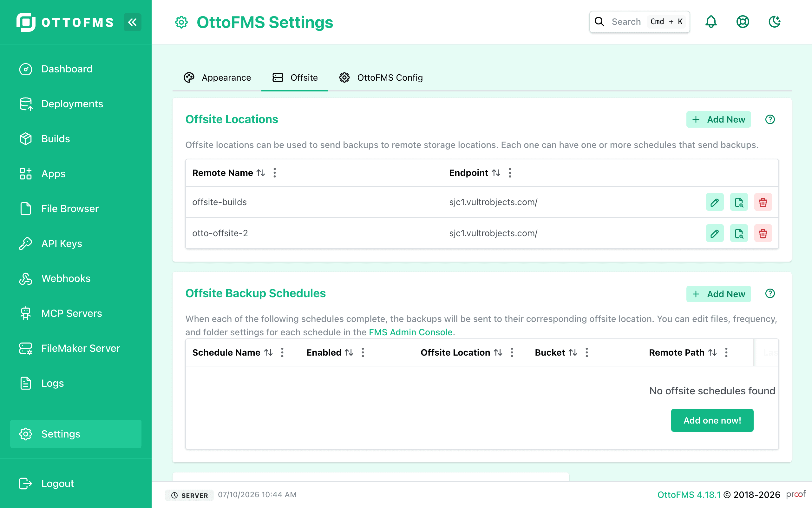
Task: Select the Offsite tab
Action: [x=295, y=77]
